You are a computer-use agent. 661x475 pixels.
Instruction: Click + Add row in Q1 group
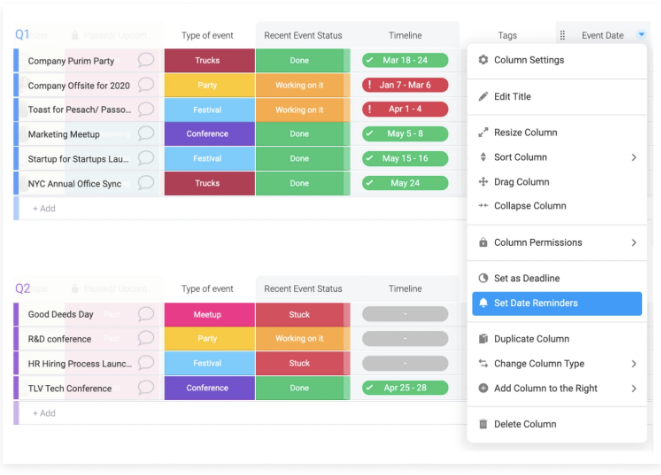44,208
